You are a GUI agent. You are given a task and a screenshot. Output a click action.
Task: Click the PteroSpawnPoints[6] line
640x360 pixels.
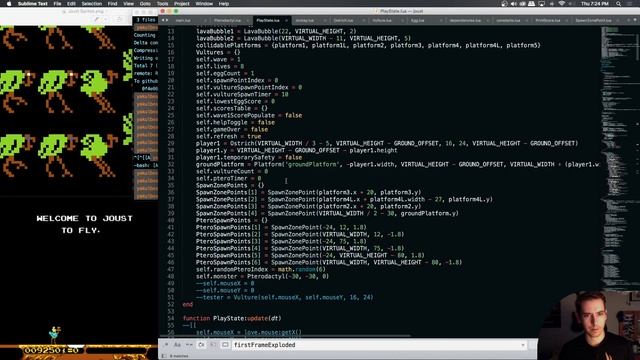(329, 262)
